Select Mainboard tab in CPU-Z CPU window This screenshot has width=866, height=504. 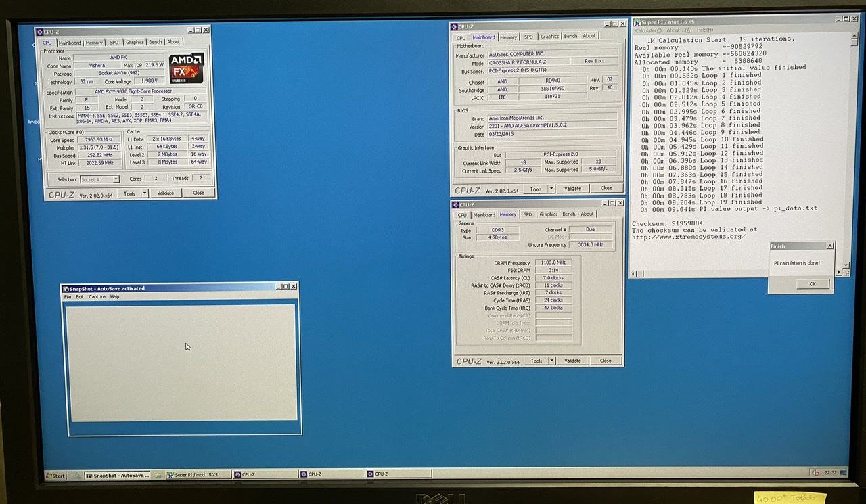click(x=70, y=42)
